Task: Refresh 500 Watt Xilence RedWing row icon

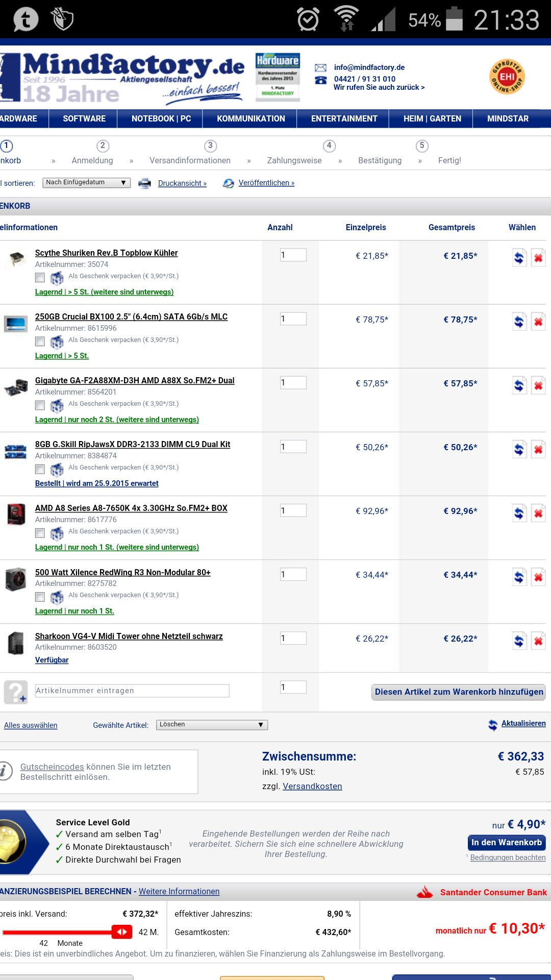Action: click(519, 577)
